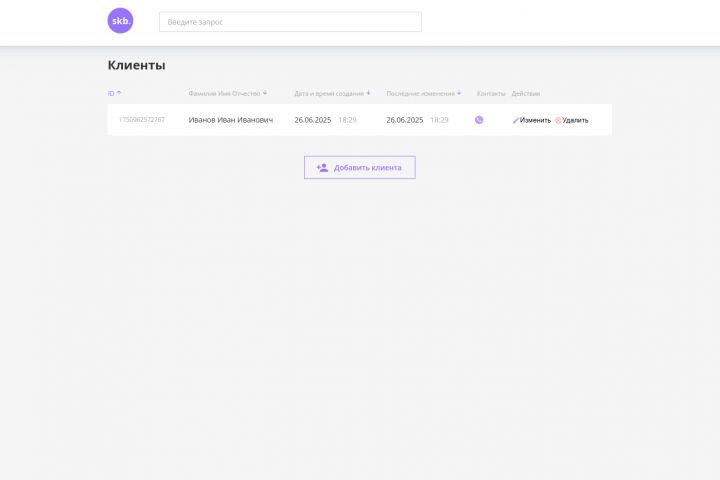
Task: Click the sort arrow beside Фамилия Имя Отчество
Action: pyautogui.click(x=265, y=93)
